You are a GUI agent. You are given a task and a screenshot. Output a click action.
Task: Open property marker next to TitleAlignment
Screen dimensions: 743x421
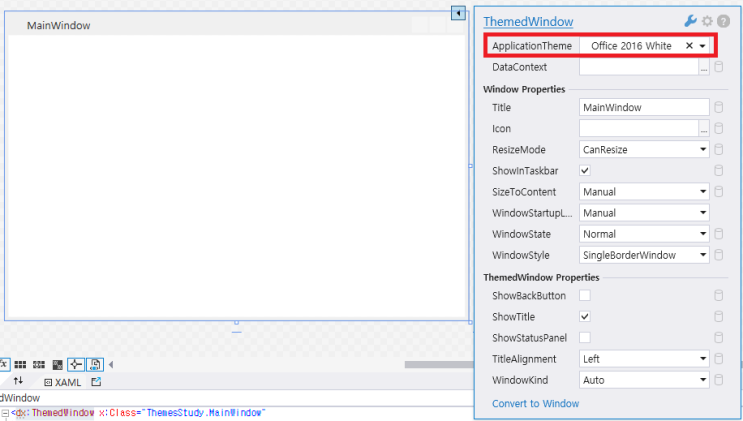point(718,359)
